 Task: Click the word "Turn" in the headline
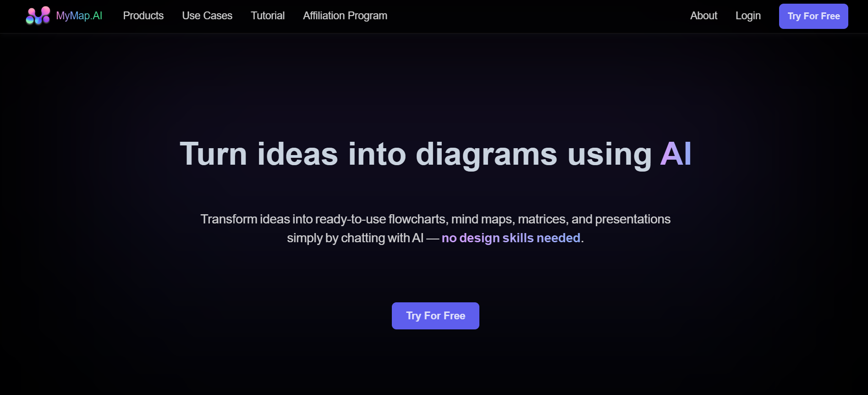(214, 154)
